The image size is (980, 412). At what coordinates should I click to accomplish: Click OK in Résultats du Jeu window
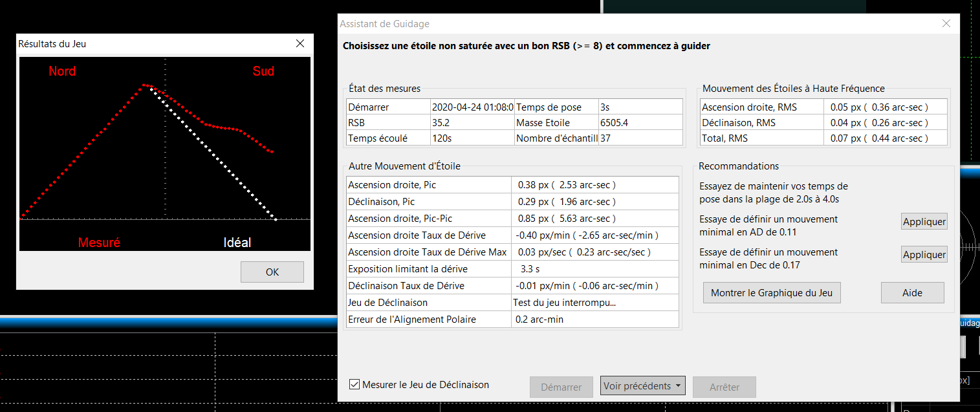click(272, 272)
